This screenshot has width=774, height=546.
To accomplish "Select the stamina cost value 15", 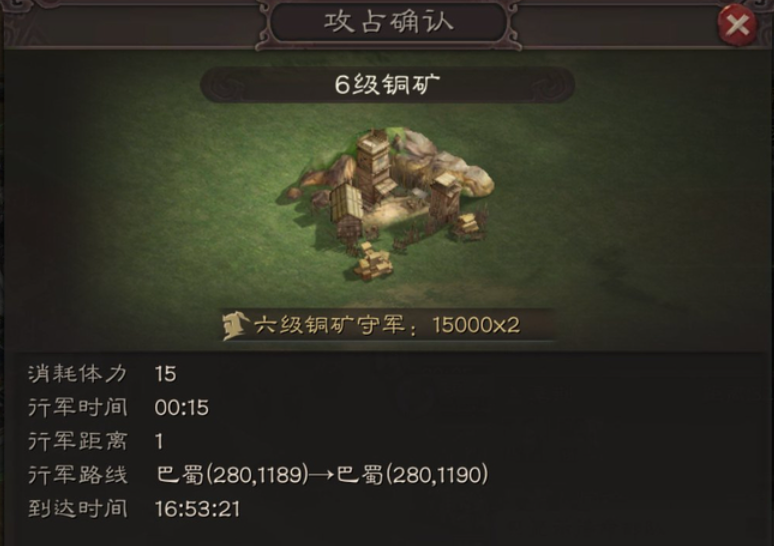I will [165, 374].
